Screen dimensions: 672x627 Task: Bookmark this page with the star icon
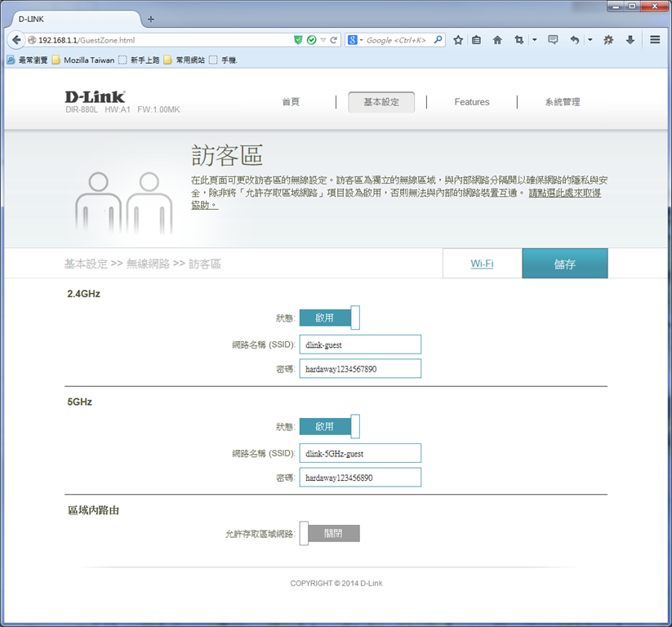[x=458, y=40]
